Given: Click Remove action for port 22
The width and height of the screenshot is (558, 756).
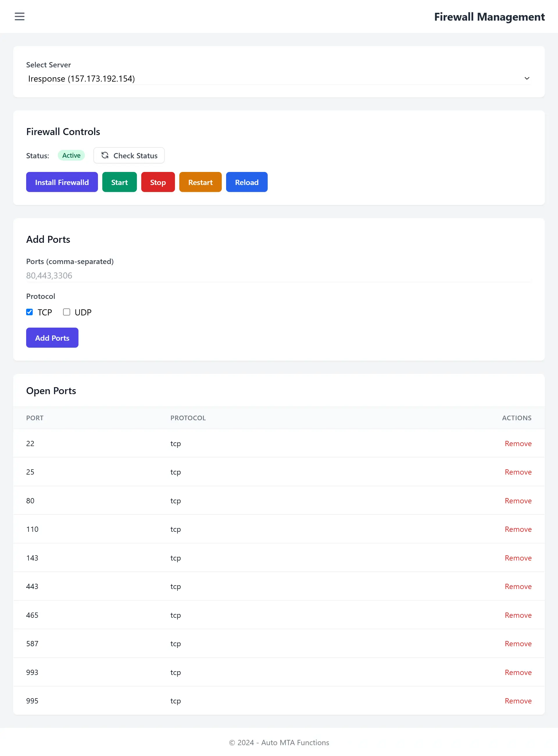Looking at the screenshot, I should pyautogui.click(x=518, y=443).
